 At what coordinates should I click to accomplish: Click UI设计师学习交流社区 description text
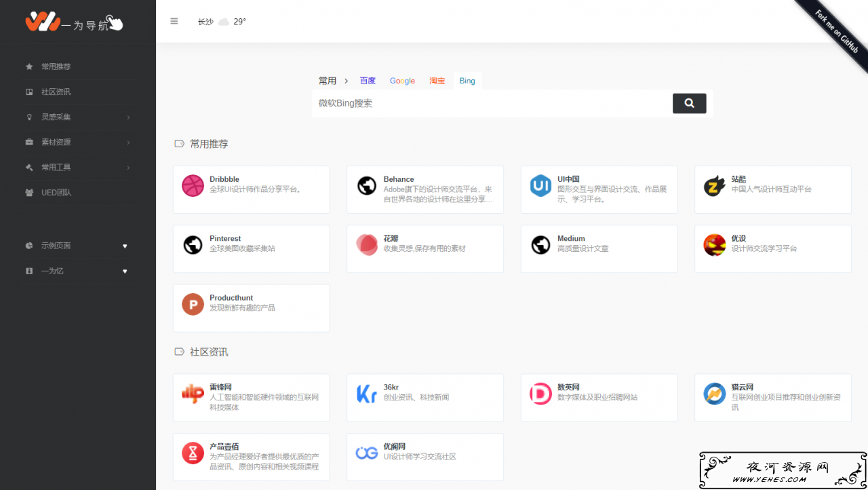(x=420, y=457)
